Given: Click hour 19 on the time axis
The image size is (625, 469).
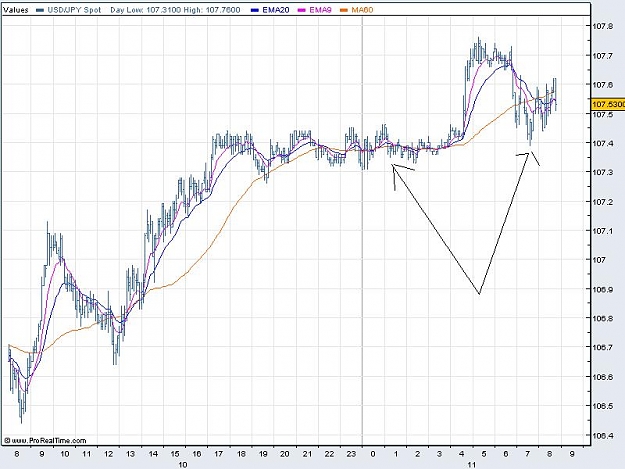Looking at the screenshot, I should (x=263, y=454).
